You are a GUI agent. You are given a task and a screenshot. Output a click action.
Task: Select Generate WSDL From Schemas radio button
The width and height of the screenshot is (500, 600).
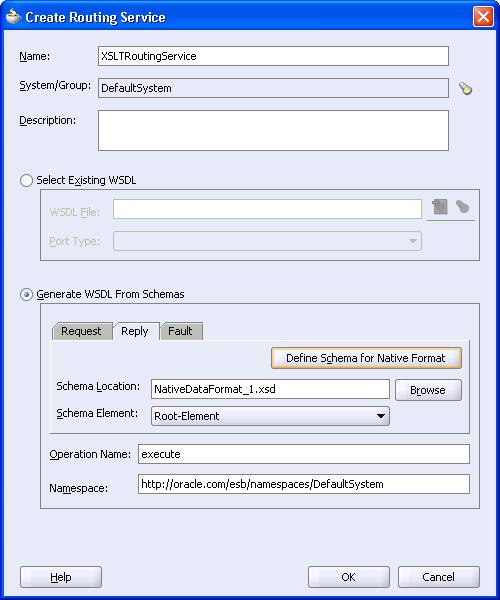[26, 294]
